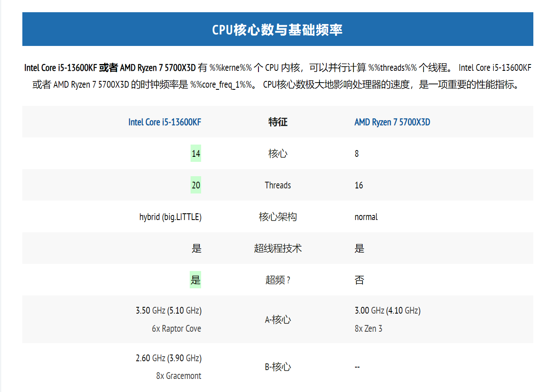Open the AMD Ryzen 7 5700X3D link
The height and width of the screenshot is (392, 554).
click(x=392, y=122)
